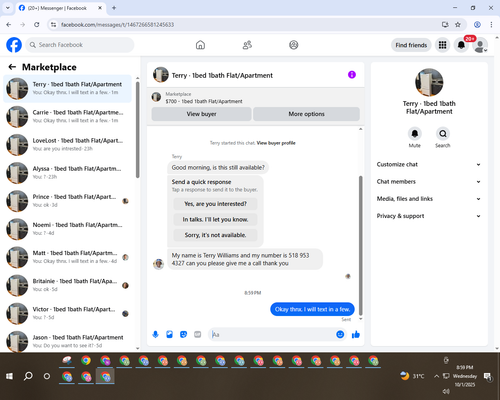Open the emoji picker in message box
Image resolution: width=500 pixels, height=400 pixels.
(x=340, y=334)
